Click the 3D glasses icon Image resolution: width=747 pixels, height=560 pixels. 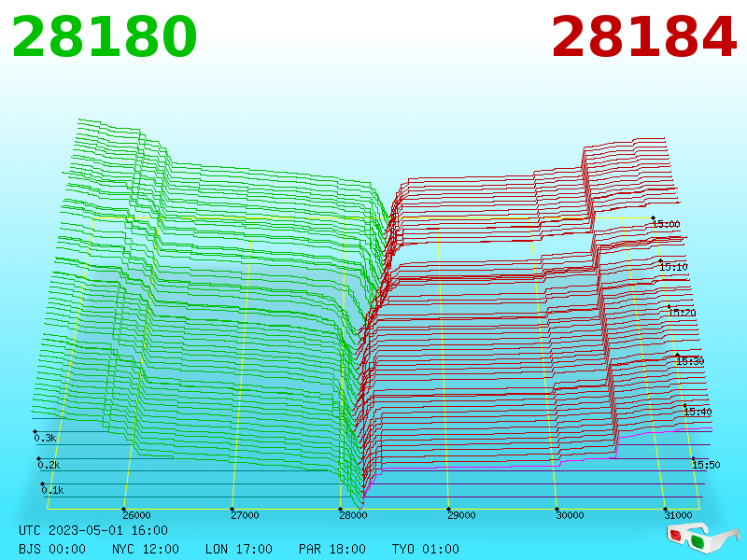click(x=703, y=538)
